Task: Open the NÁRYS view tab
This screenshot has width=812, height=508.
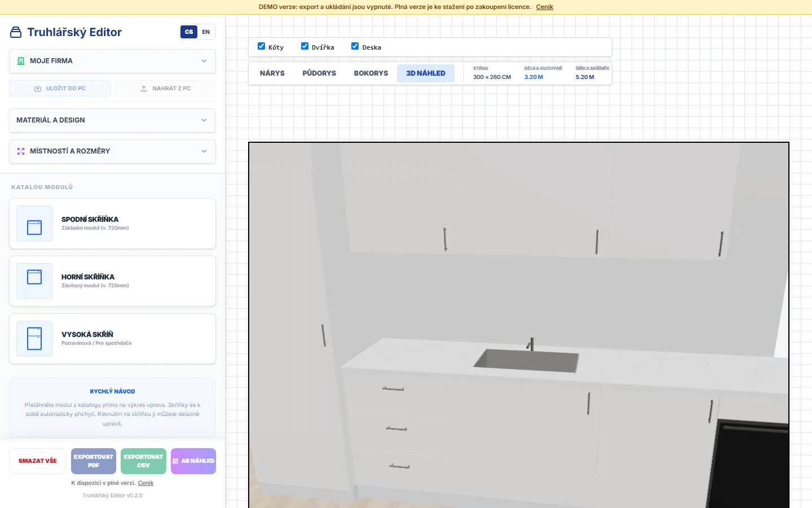Action: [x=272, y=73]
